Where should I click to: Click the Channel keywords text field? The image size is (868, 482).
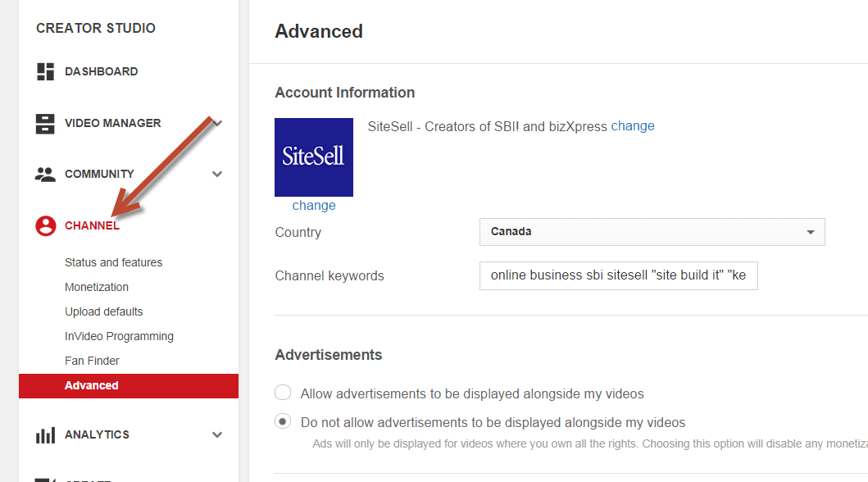click(618, 275)
